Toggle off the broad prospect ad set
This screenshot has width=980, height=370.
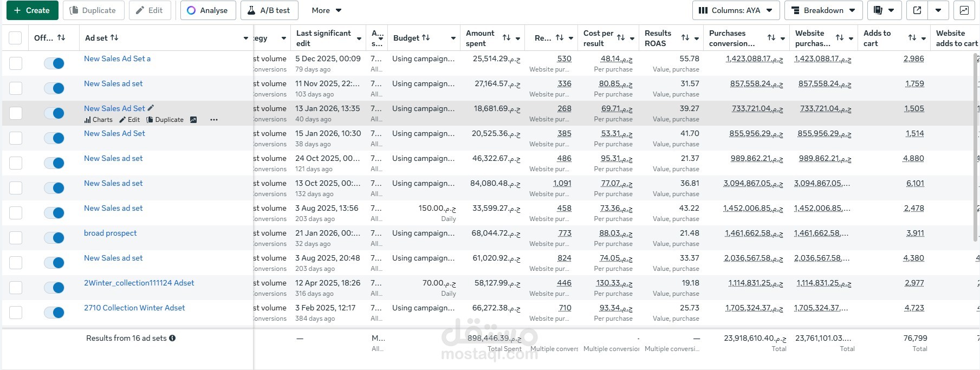click(x=54, y=238)
